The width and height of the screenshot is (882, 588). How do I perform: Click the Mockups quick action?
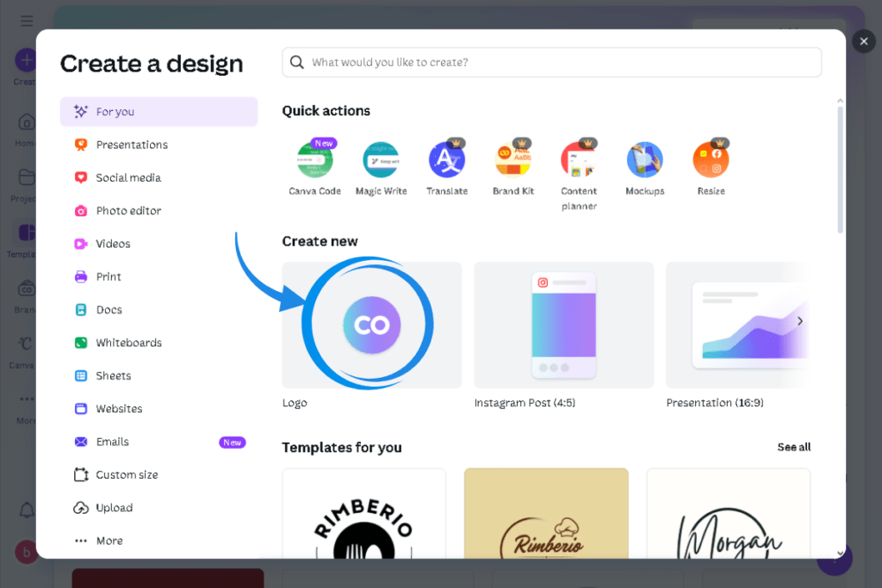[x=645, y=159]
